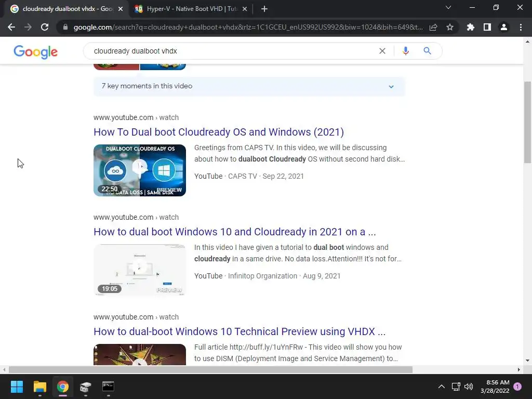The width and height of the screenshot is (532, 399).
Task: Reload the current page
Action: tap(45, 27)
